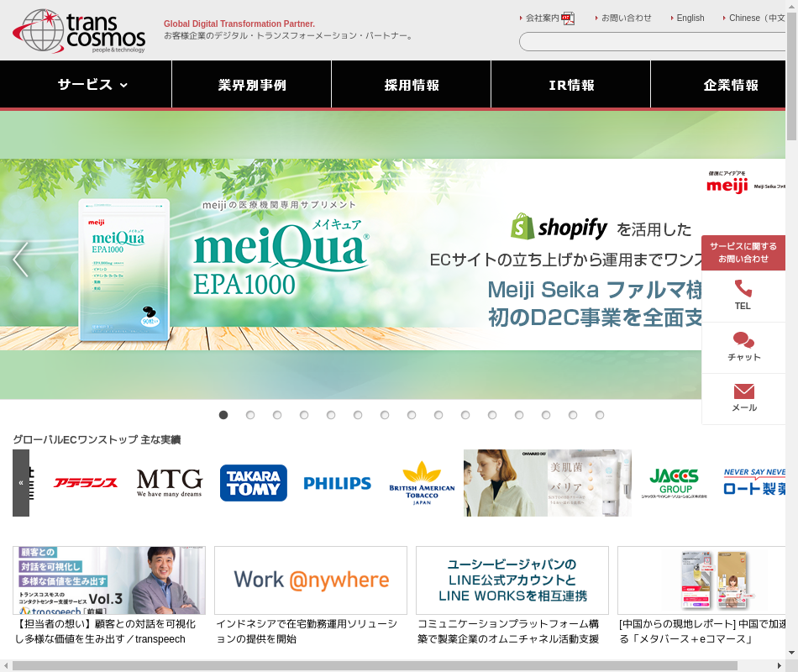798x672 pixels.
Task: Select the eighth carousel dot
Action: pyautogui.click(x=412, y=415)
